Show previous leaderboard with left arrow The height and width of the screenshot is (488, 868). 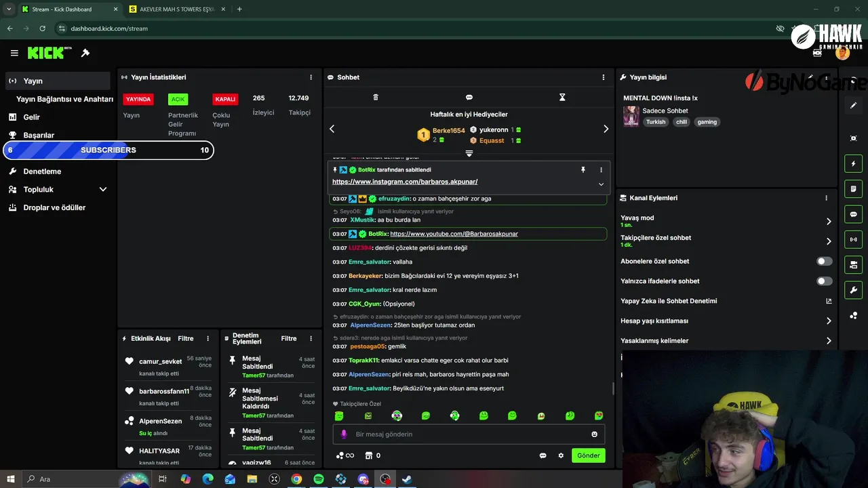point(332,129)
